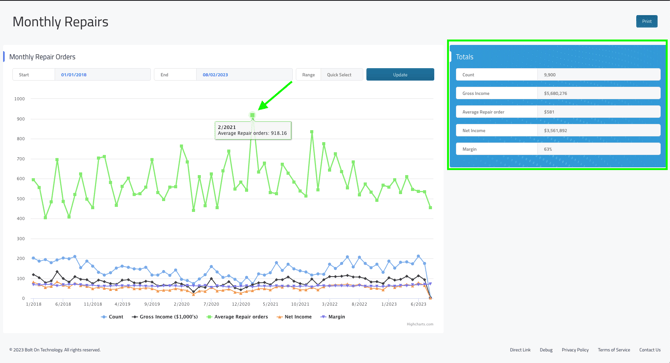
Task: Open the Contact Us link
Action: point(650,350)
